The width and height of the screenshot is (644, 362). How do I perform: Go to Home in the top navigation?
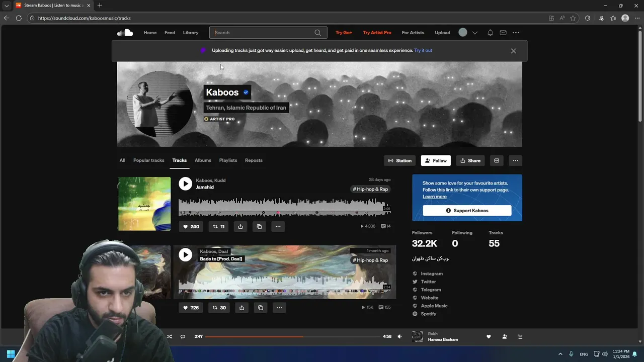coord(150,33)
